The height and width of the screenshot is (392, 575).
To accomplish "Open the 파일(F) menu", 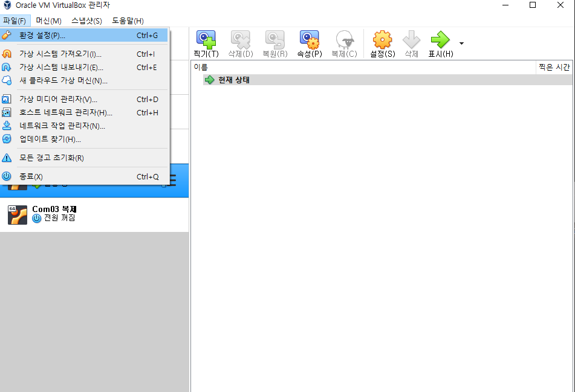I will [x=15, y=21].
